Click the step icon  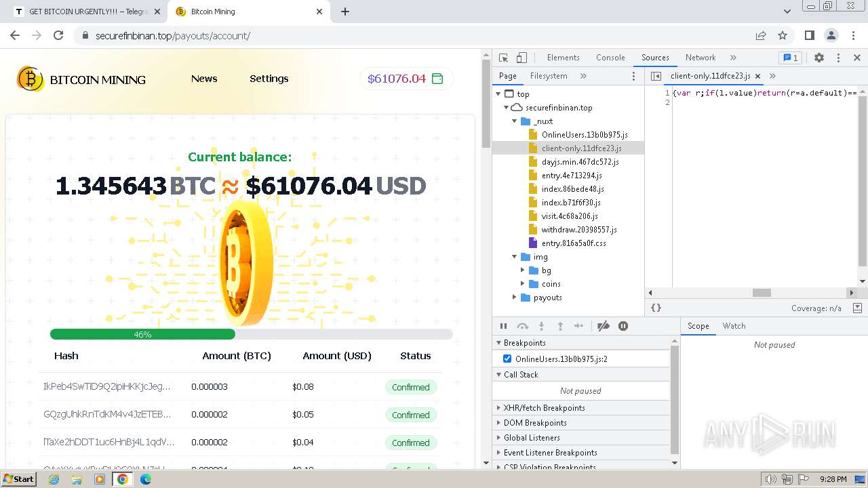pyautogui.click(x=578, y=326)
